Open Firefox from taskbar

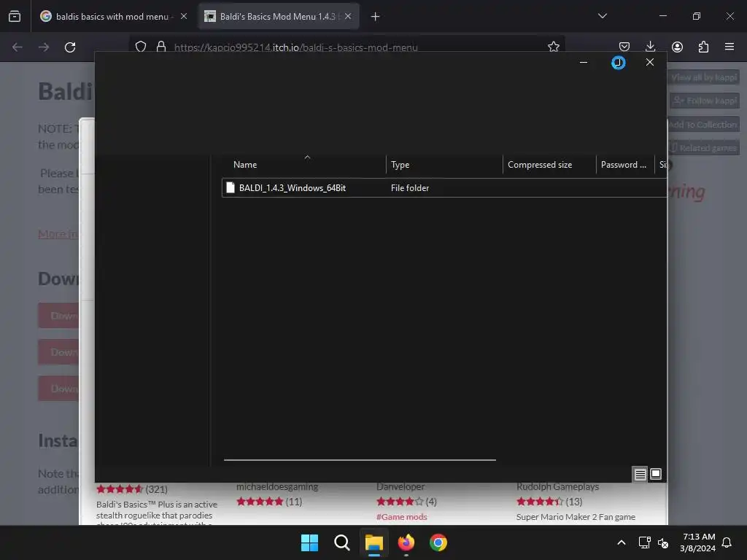pos(406,542)
